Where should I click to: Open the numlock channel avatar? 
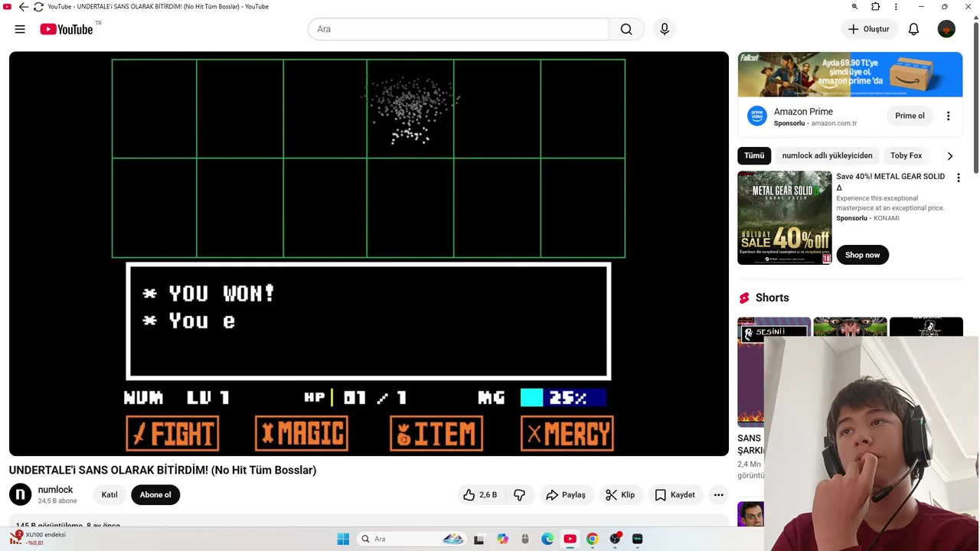pos(21,495)
